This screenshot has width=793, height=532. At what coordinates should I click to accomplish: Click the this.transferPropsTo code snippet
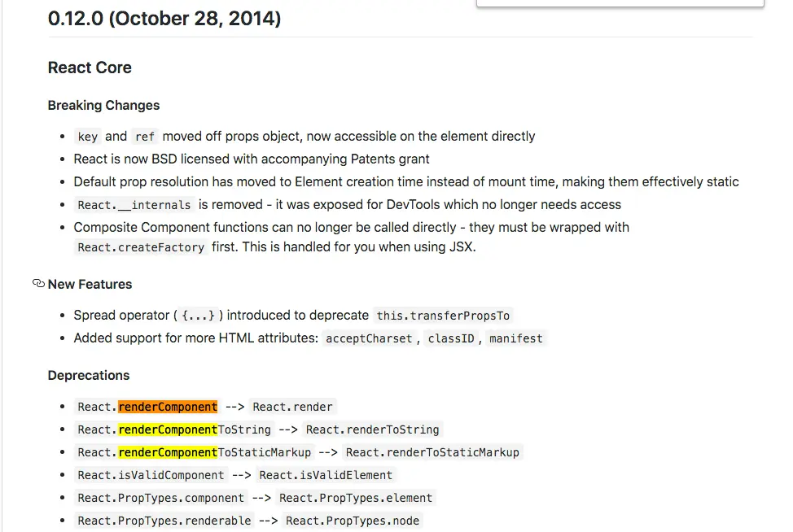coord(443,316)
